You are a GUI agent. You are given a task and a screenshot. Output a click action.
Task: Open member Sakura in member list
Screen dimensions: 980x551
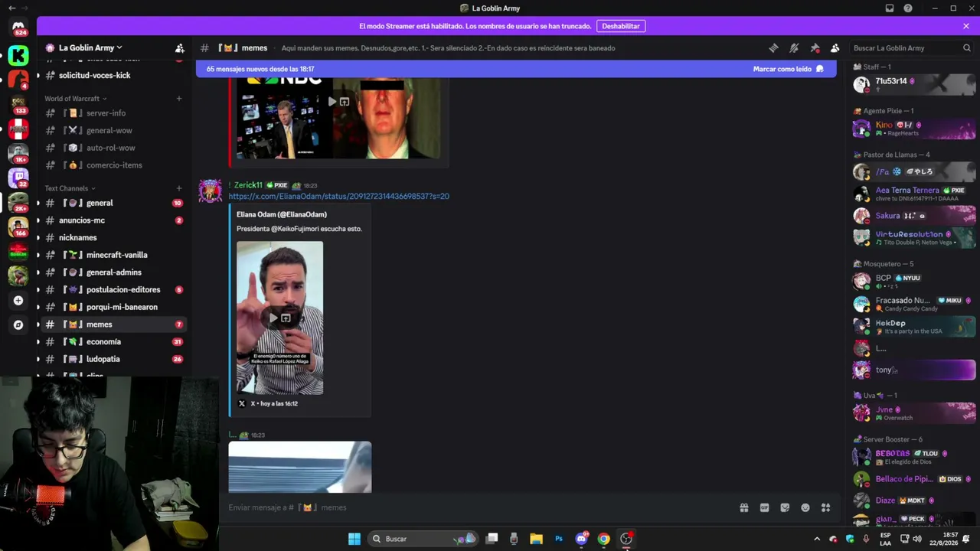tap(914, 216)
